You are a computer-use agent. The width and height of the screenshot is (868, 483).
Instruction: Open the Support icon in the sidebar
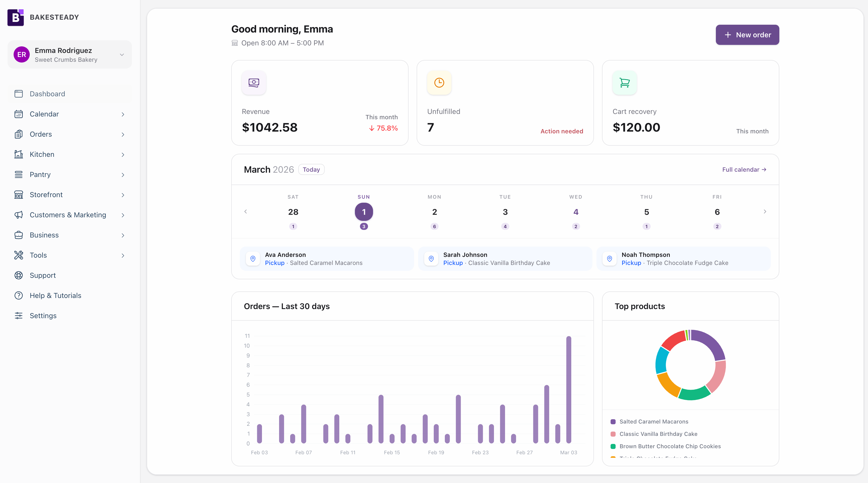click(19, 275)
